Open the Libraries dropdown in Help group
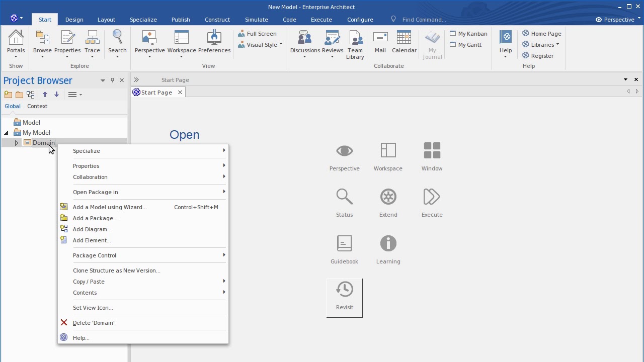Screen dimensions: 644x362 541,45
